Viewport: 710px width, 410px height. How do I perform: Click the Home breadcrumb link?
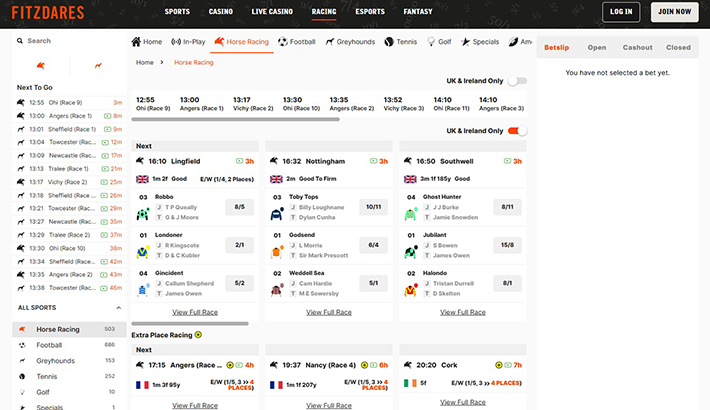pyautogui.click(x=144, y=63)
